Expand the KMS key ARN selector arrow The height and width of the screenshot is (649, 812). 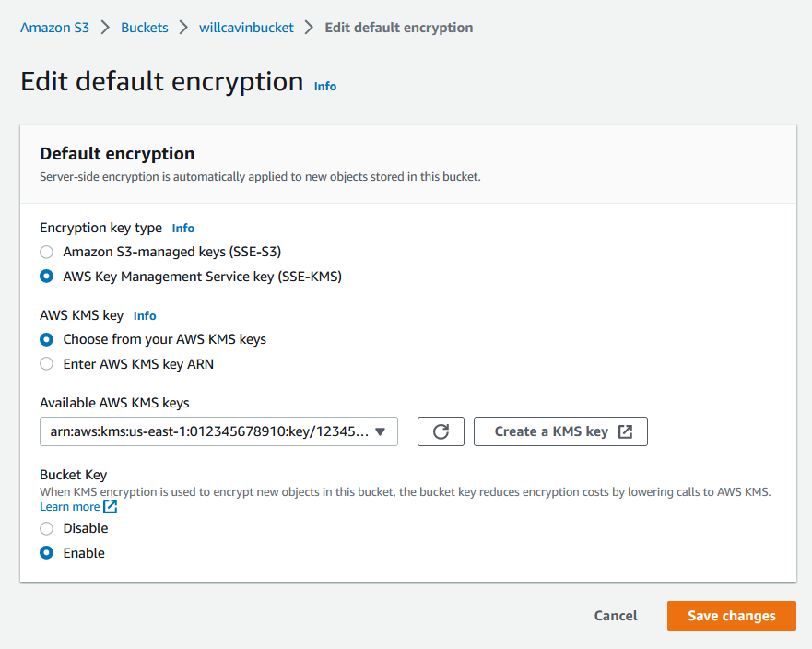pyautogui.click(x=381, y=431)
